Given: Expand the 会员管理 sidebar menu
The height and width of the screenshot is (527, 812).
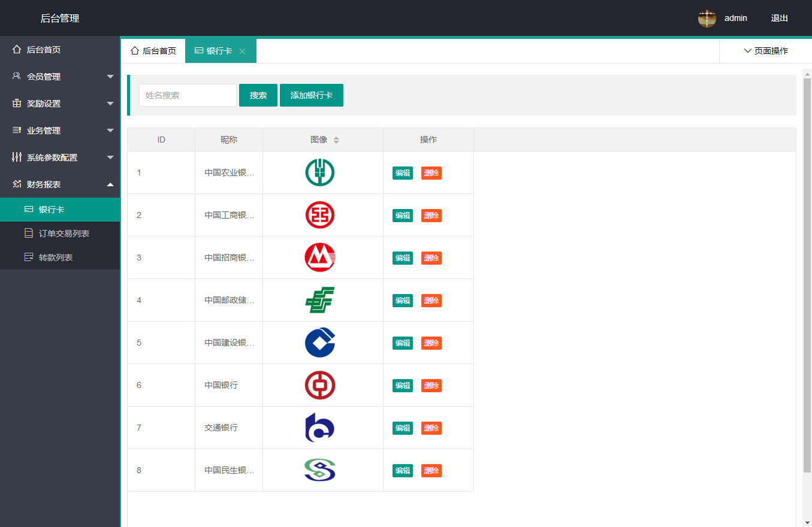Looking at the screenshot, I should pyautogui.click(x=60, y=77).
